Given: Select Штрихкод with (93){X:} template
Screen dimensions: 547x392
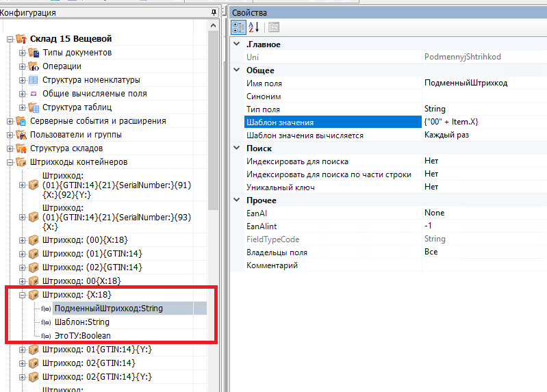Looking at the screenshot, I should tap(116, 217).
